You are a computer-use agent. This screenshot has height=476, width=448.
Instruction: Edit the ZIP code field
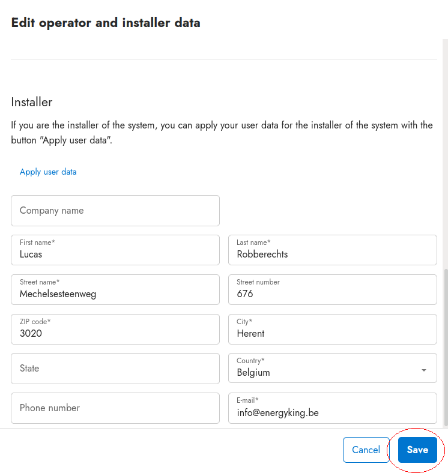tap(115, 330)
